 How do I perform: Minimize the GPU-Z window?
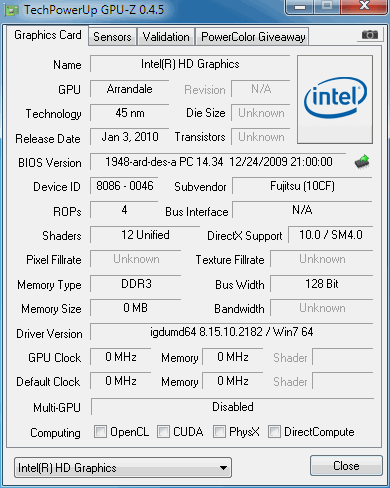300,7
